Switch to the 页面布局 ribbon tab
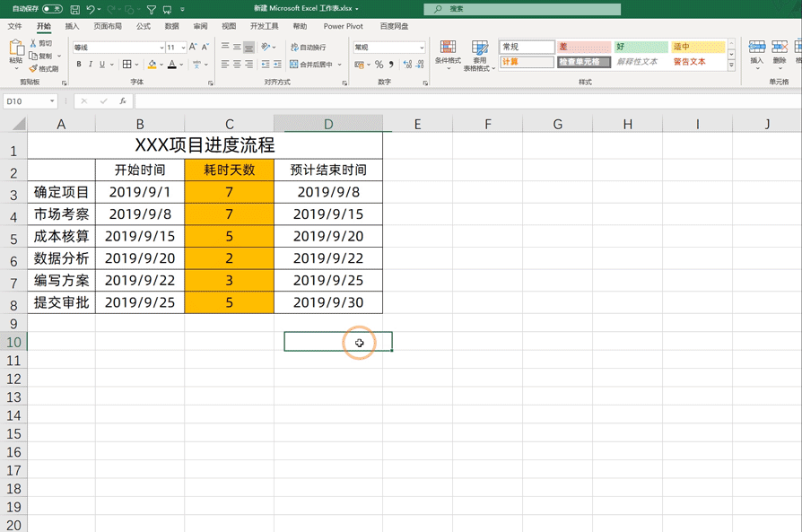This screenshot has width=802, height=532. [108, 26]
